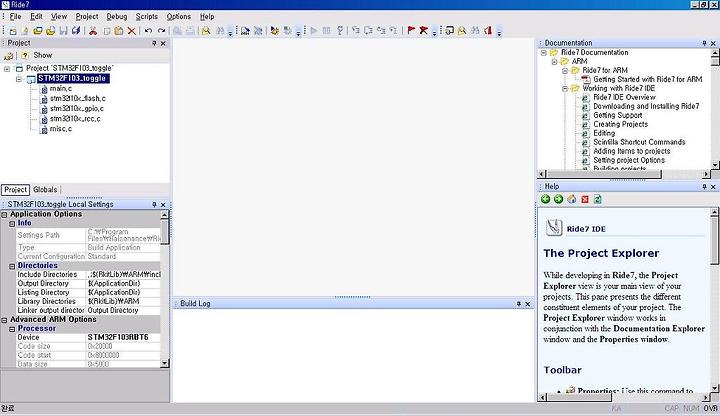Click the Paste clipboard icon
This screenshot has width=720, height=416.
tap(119, 31)
